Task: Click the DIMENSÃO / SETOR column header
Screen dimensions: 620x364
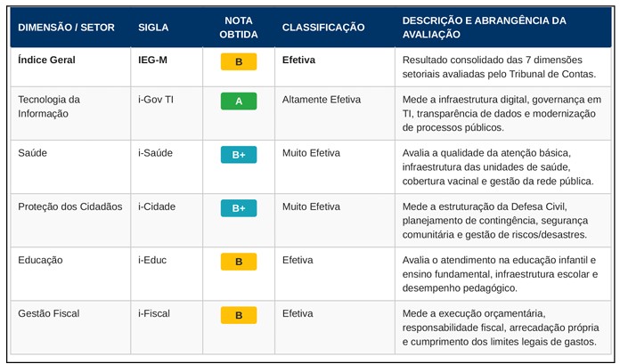Action: tap(66, 28)
